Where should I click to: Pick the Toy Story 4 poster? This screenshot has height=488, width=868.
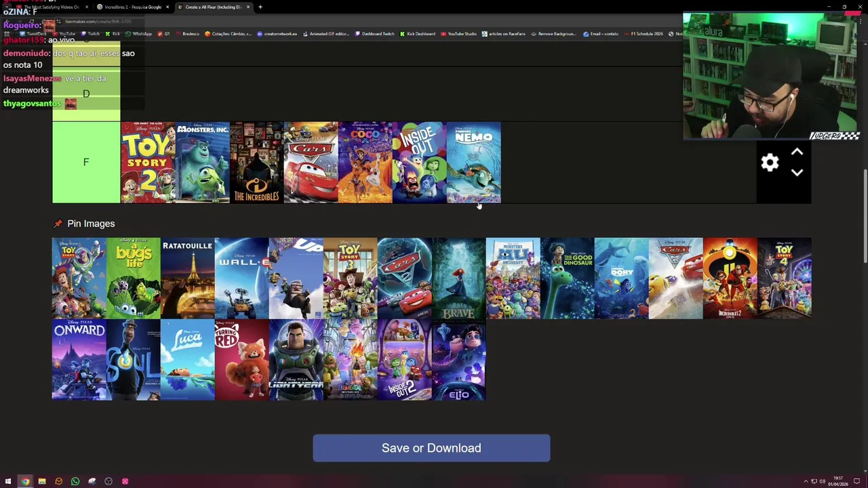pos(785,278)
